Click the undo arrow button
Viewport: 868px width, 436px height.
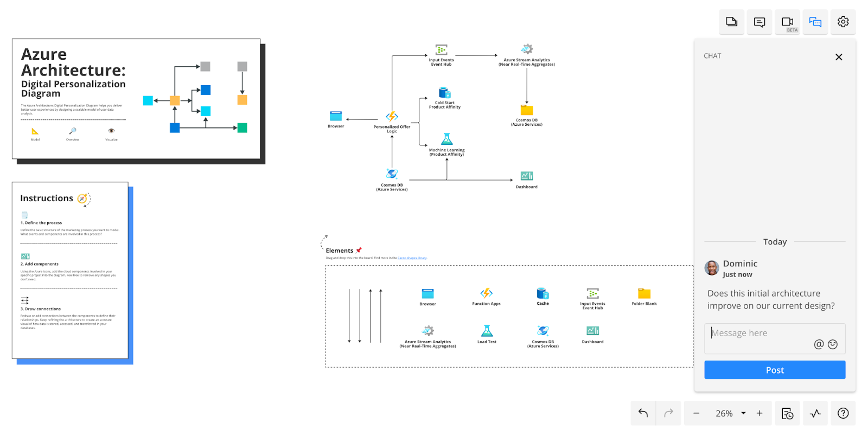[643, 413]
